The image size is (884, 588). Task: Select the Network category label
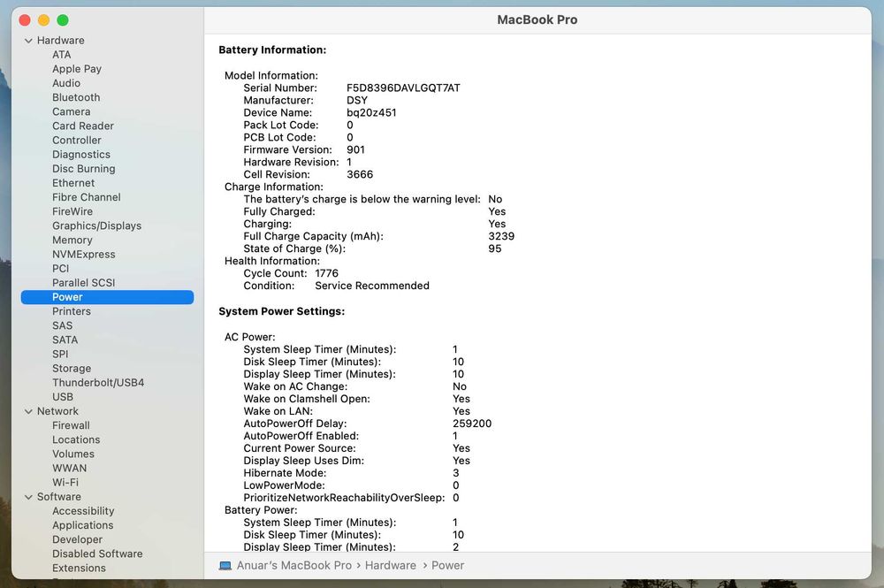[57, 411]
